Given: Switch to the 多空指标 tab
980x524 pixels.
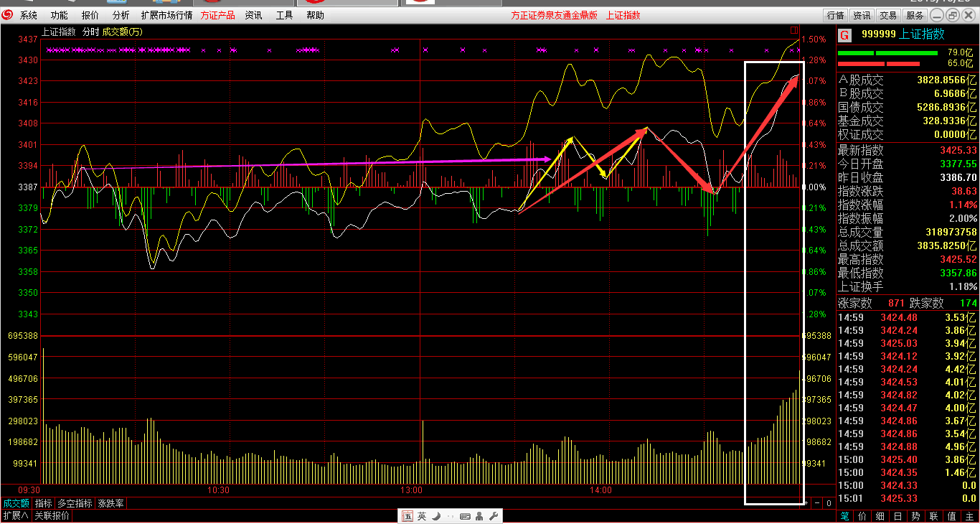Looking at the screenshot, I should tap(75, 503).
